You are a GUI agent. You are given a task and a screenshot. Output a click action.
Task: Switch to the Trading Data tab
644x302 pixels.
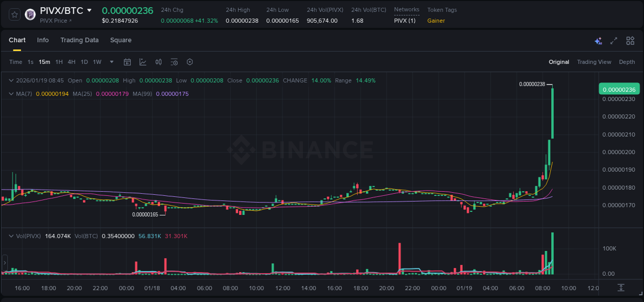coord(79,40)
